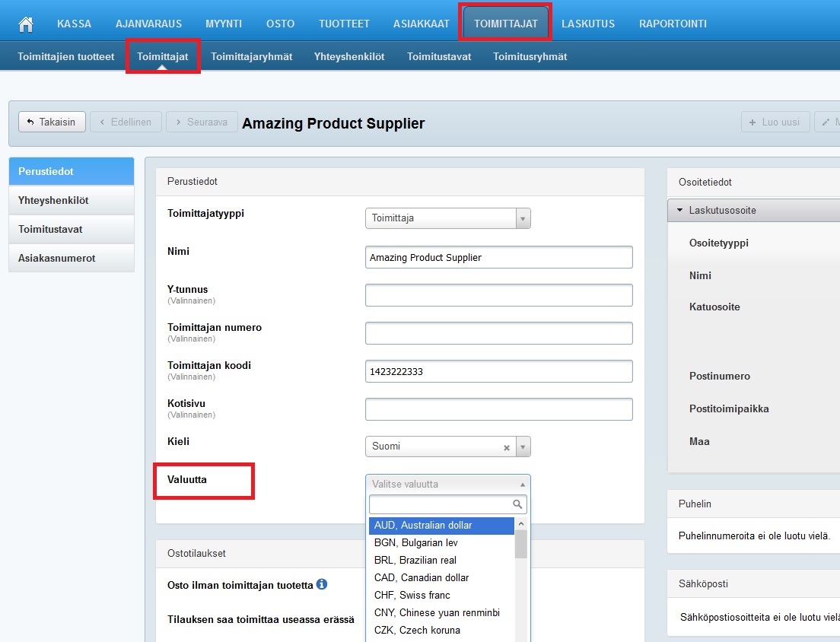Click the currency list scrollbar
Image resolution: width=840 pixels, height=642 pixels.
pos(521,545)
